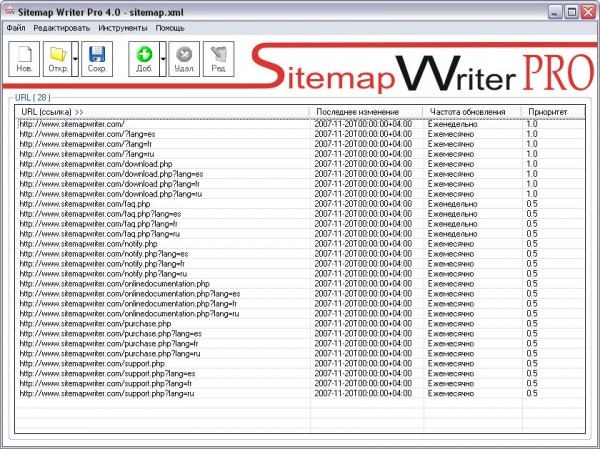The width and height of the screenshot is (600, 449).
Task: Click the green Add URL icon
Action: click(144, 59)
